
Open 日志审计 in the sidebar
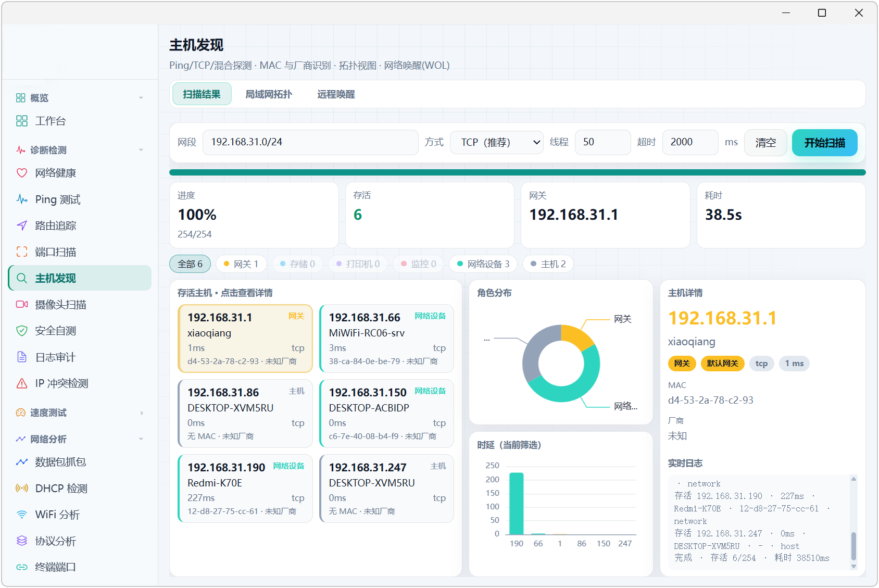80,357
